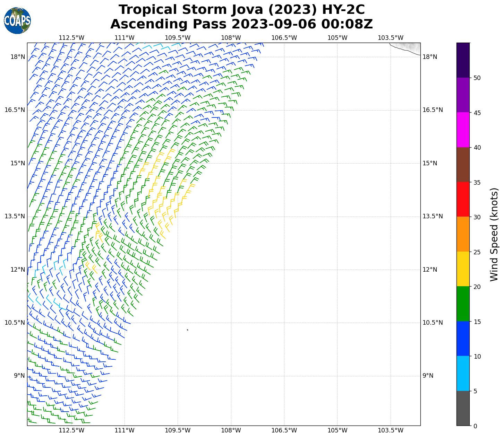Click the 45 tick label on the colorbar

pyautogui.click(x=477, y=113)
